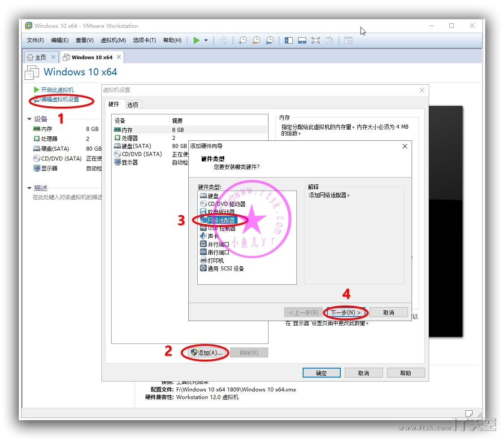Viewport: 504px width, 439px height.
Task: Open the snapshot manager toolbar icon
Action: (x=269, y=40)
